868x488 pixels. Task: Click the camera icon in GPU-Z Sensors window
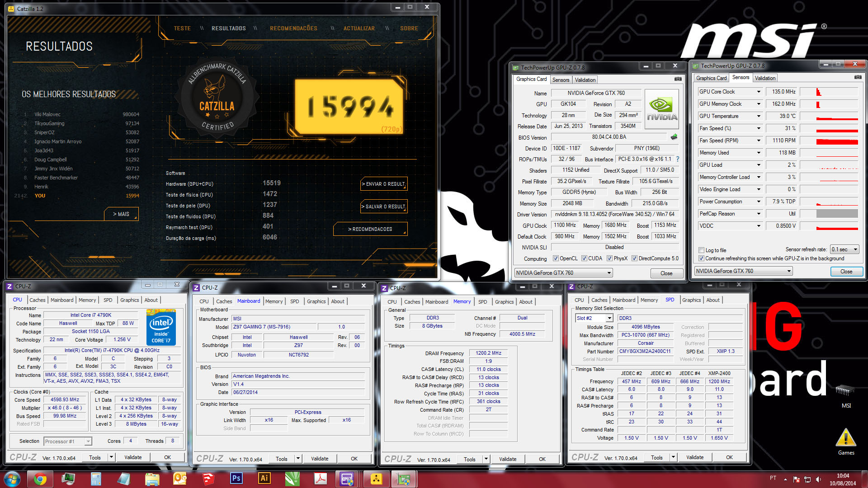[858, 77]
